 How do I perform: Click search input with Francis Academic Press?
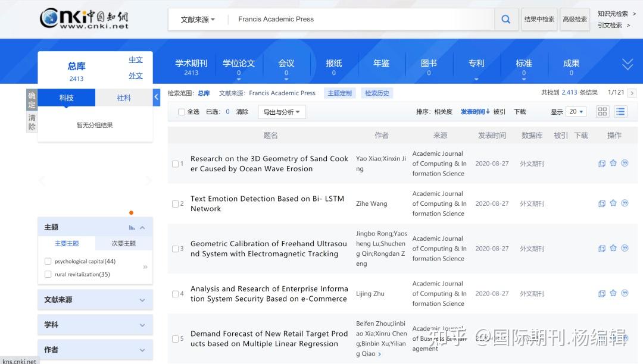pyautogui.click(x=361, y=19)
